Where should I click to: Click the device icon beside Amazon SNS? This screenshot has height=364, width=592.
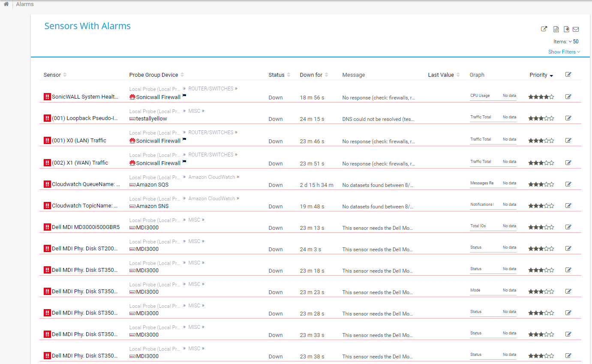(x=132, y=206)
